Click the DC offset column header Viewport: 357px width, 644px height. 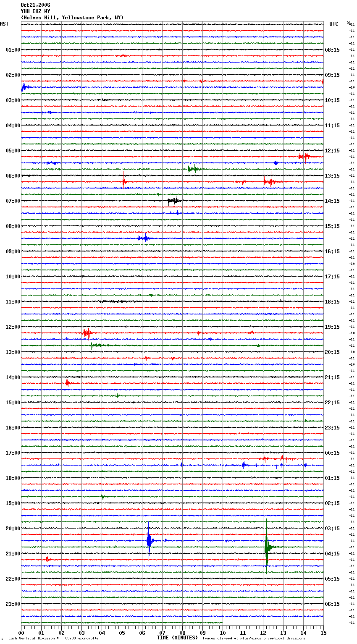pos(349,23)
